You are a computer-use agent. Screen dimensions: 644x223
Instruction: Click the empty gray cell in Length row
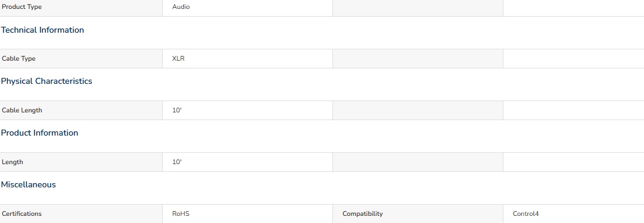pyautogui.click(x=418, y=162)
